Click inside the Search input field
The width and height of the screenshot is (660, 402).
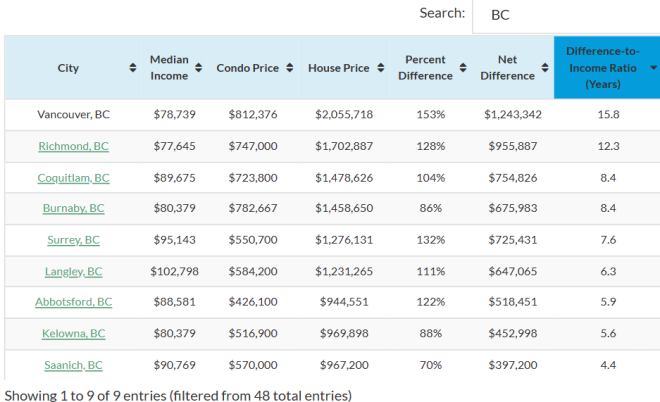pyautogui.click(x=565, y=15)
